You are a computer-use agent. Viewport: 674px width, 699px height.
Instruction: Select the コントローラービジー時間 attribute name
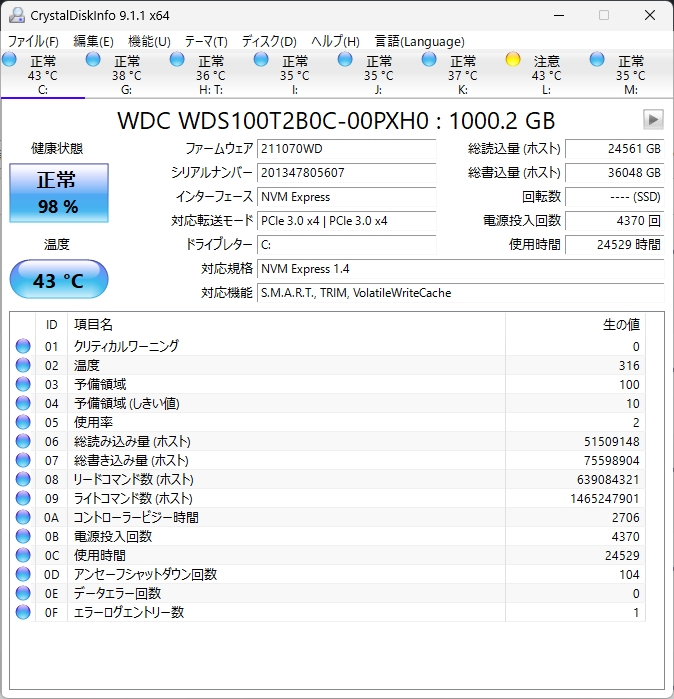coord(136,517)
